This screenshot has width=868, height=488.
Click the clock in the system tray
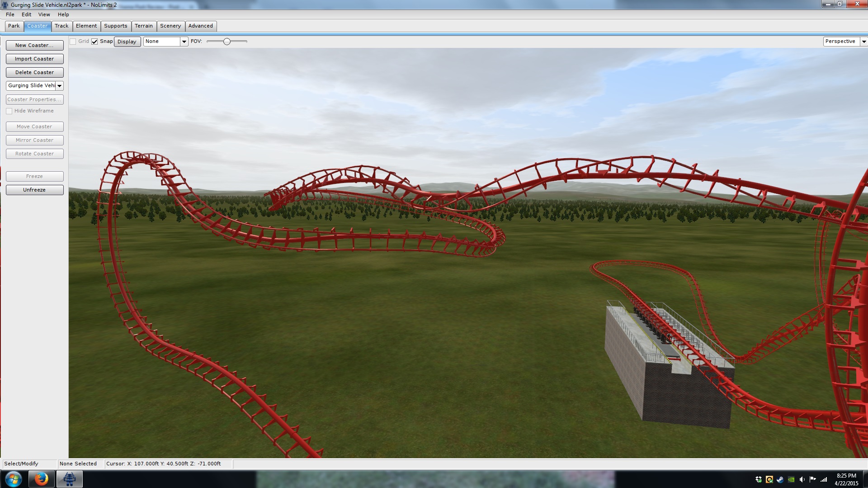(846, 479)
